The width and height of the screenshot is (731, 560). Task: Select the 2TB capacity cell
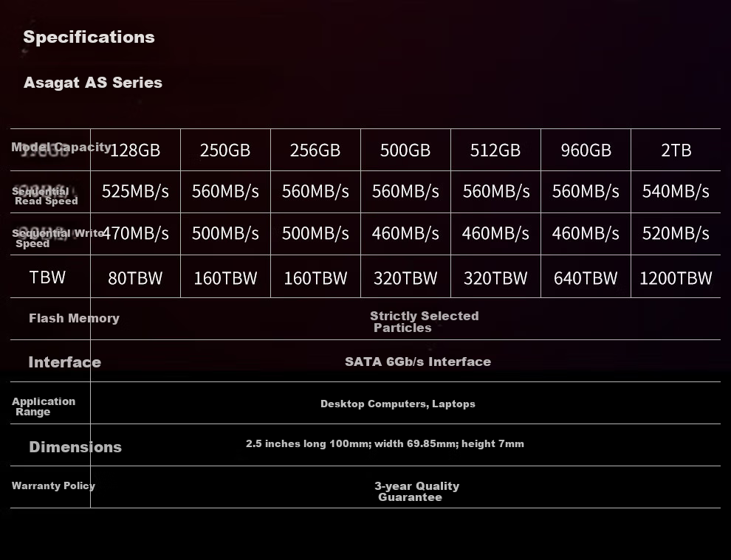[x=676, y=150]
